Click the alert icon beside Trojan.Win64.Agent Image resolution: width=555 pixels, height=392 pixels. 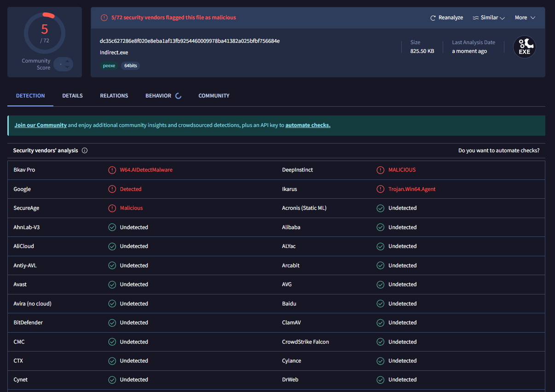(380, 189)
